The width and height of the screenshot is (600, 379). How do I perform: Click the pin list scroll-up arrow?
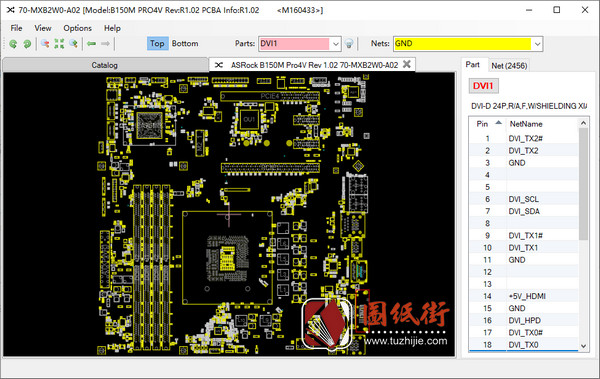(x=583, y=123)
